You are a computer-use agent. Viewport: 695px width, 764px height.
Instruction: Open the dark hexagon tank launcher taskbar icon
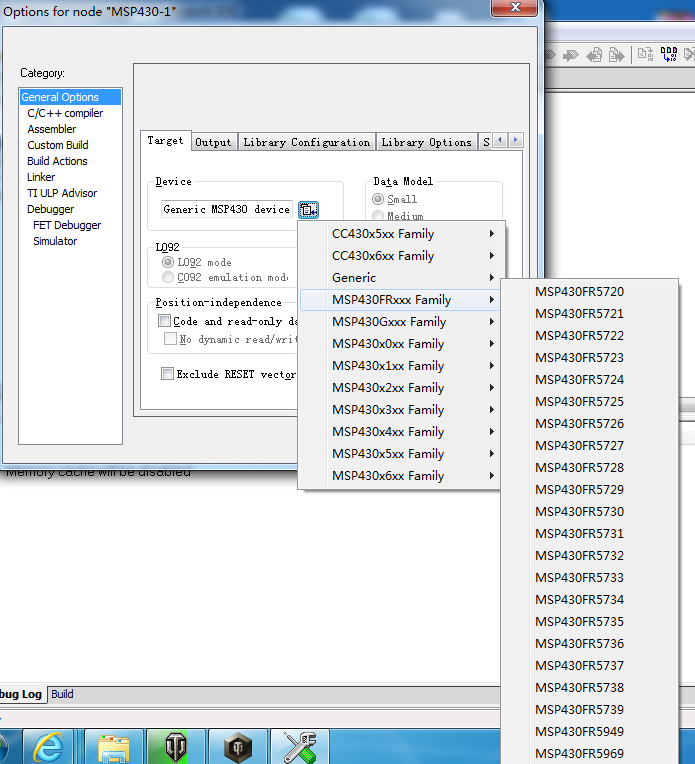(238, 746)
